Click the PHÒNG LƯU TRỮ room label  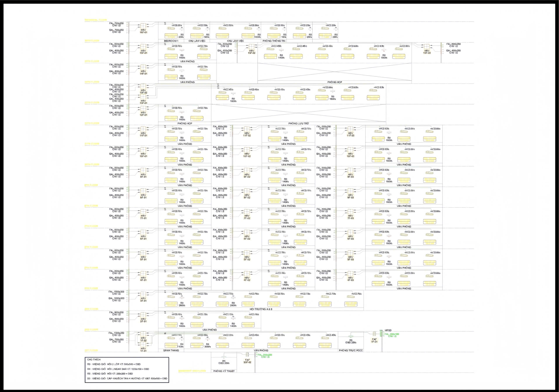(298, 123)
